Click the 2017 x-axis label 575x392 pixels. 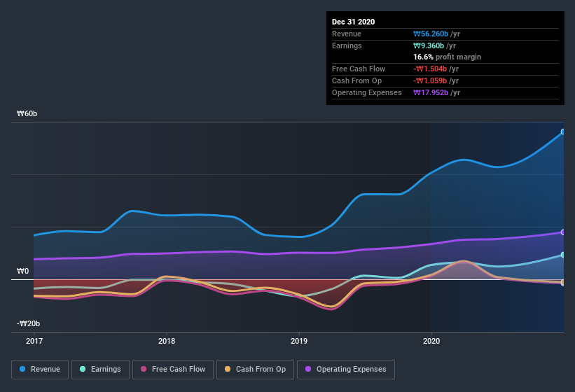34,341
